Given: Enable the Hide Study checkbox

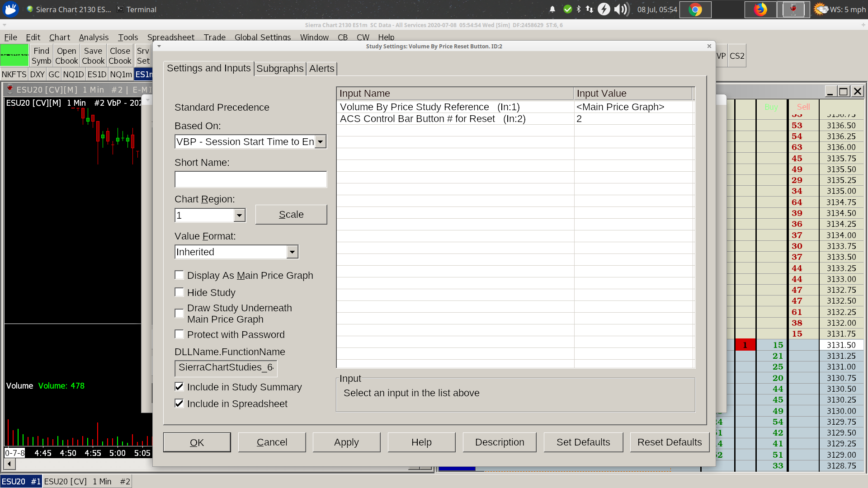Looking at the screenshot, I should [179, 292].
